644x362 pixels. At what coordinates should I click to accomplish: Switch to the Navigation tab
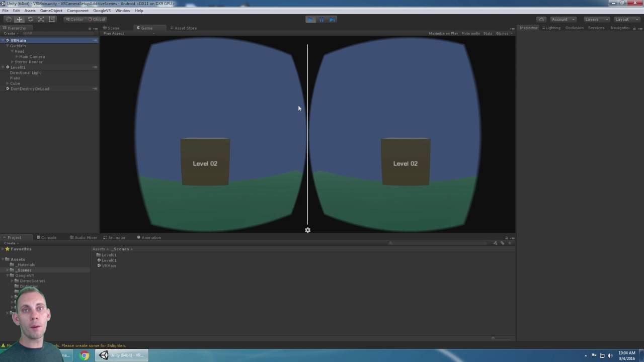pos(620,28)
